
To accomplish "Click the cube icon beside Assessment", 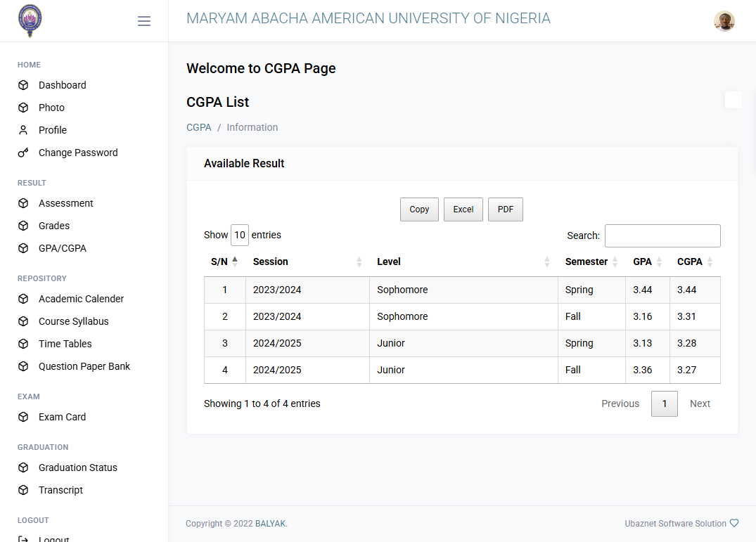I will [x=23, y=203].
